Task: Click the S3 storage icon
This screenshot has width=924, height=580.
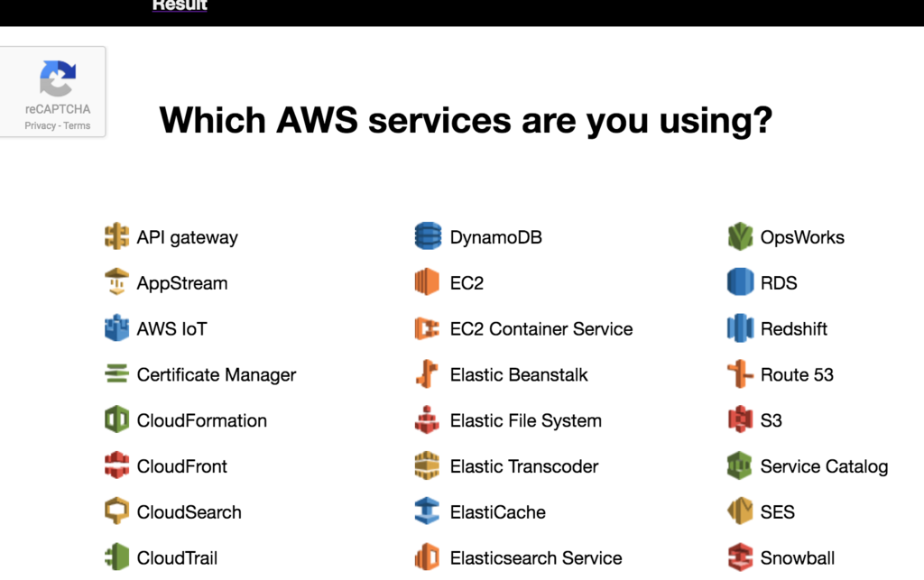Action: coord(740,420)
